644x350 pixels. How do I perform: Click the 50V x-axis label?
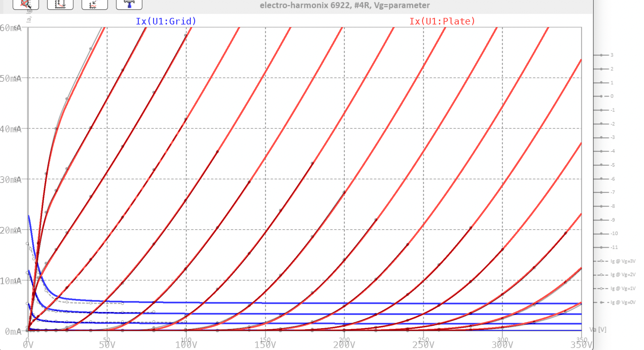(x=107, y=345)
